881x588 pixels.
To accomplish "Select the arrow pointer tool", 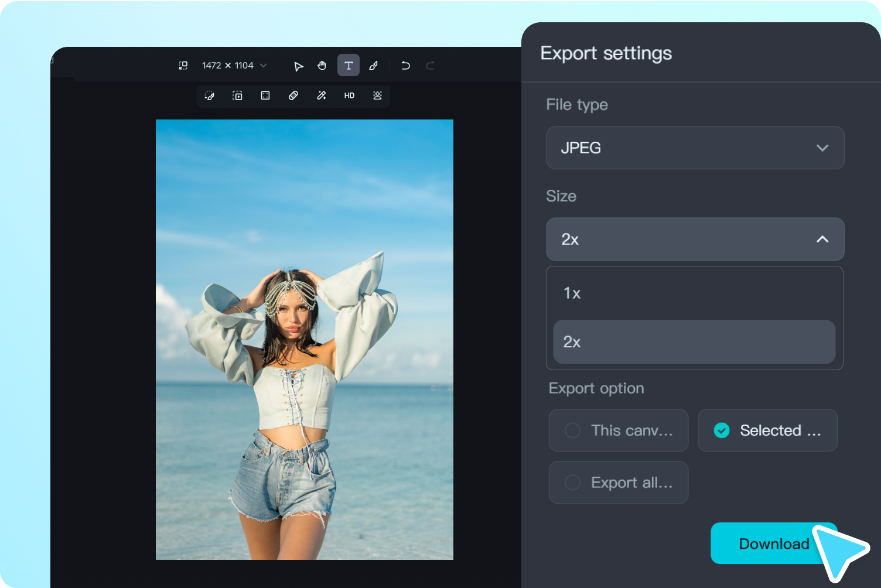I will [x=298, y=66].
